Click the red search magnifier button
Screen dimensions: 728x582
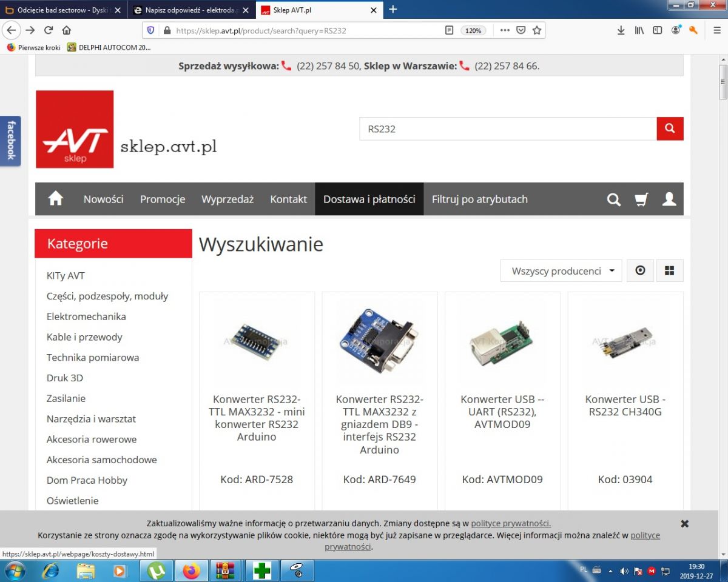coord(670,129)
